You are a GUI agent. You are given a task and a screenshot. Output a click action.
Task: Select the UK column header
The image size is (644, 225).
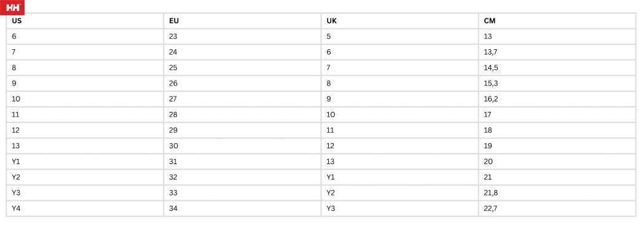[399, 21]
